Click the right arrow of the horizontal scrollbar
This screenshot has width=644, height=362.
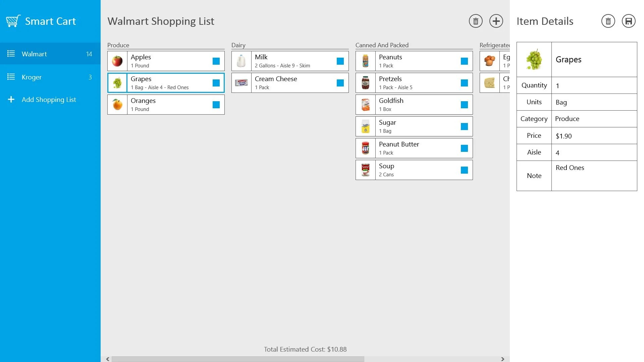(x=503, y=359)
